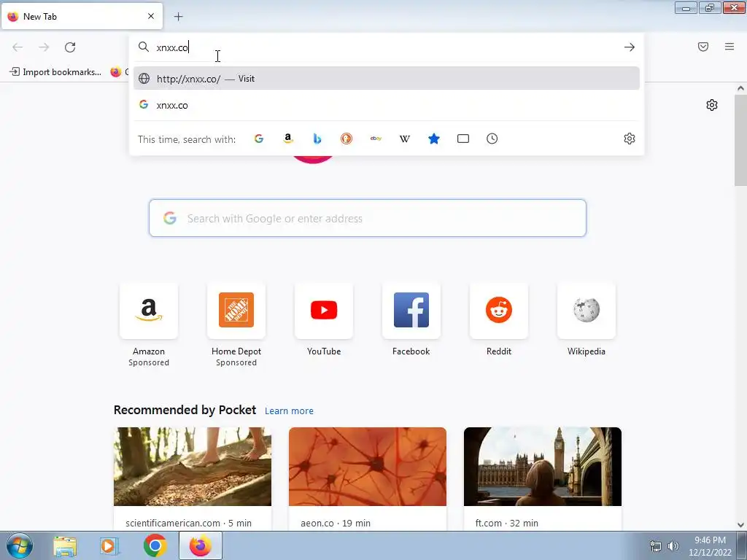Choose http://xnxx.co/ Visit suggestion

point(387,79)
